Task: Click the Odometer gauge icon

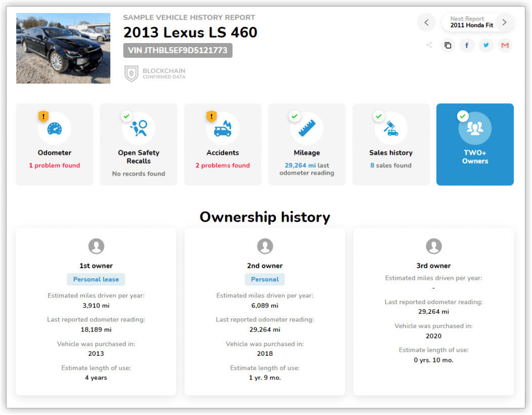Action: tap(54, 129)
